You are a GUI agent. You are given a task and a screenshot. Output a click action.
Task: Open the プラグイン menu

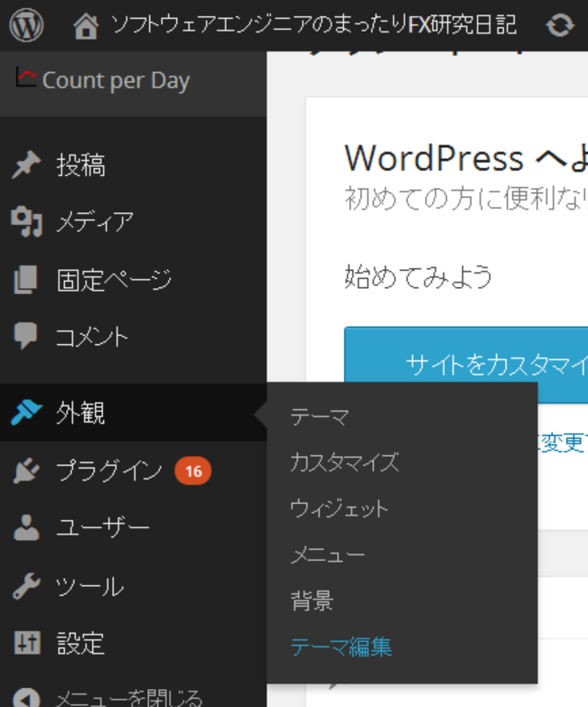[109, 470]
